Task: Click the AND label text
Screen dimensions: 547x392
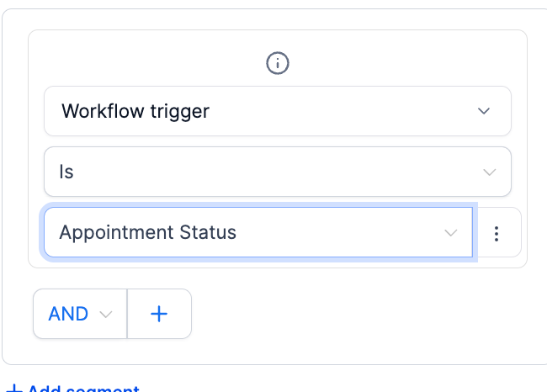Action: 68,314
